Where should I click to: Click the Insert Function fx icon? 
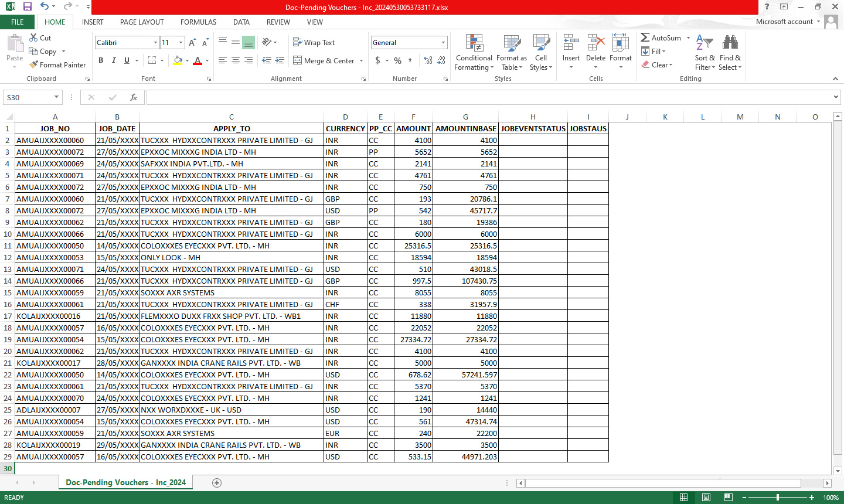pyautogui.click(x=134, y=97)
